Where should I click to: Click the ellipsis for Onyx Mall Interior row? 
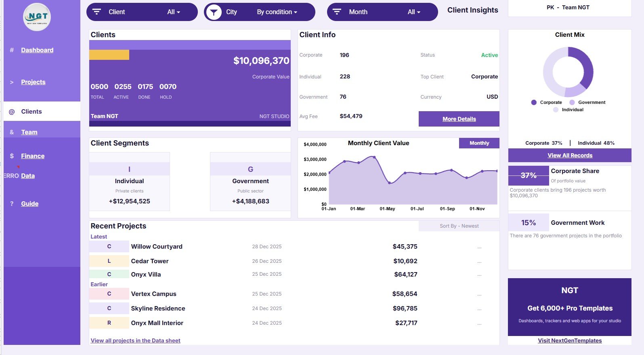point(479,323)
